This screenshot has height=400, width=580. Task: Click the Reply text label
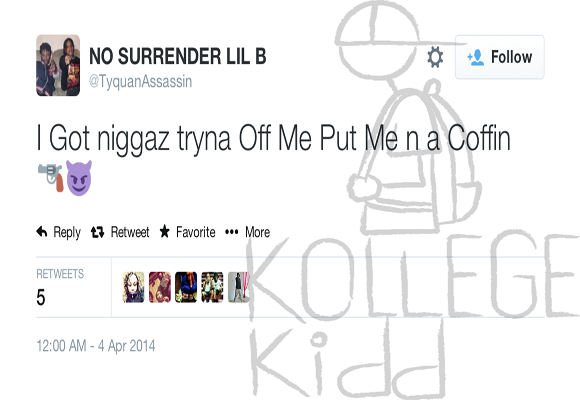coord(67,232)
